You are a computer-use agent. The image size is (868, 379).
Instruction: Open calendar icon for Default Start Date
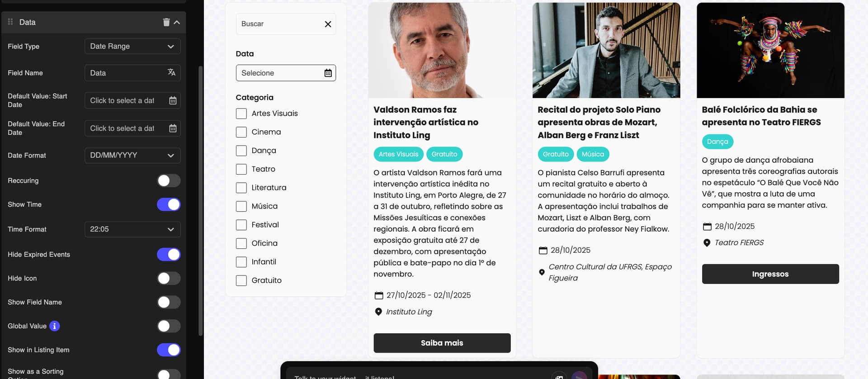(x=173, y=100)
